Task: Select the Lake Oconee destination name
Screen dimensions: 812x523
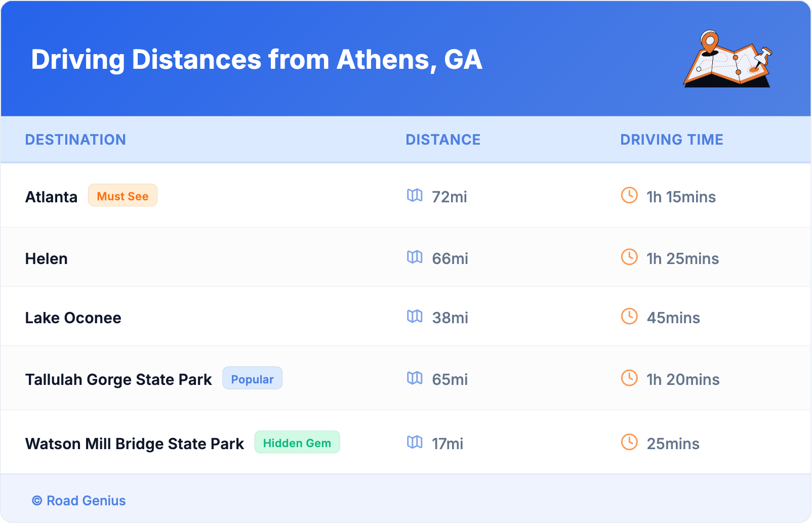Action: [x=73, y=318]
